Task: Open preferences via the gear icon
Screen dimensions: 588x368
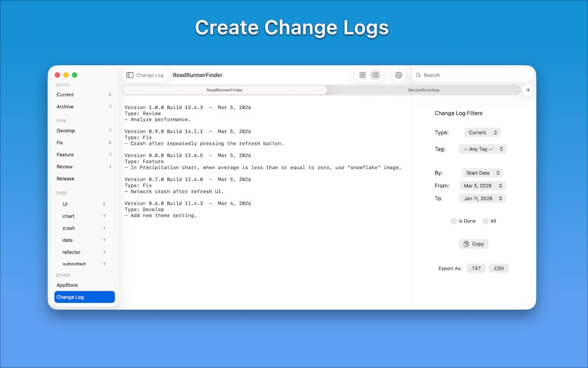Action: [x=398, y=75]
